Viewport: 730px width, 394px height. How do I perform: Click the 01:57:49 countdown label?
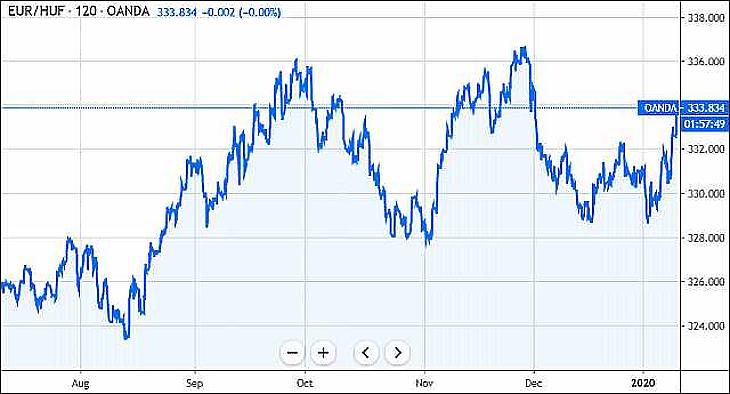click(705, 124)
